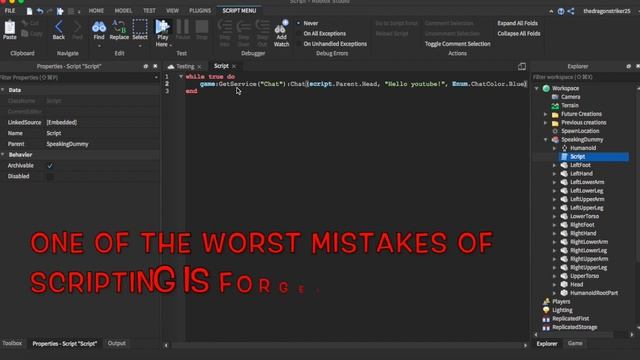
Task: Click the editor horizontal scrollbar right arrow
Action: pyautogui.click(x=525, y=345)
